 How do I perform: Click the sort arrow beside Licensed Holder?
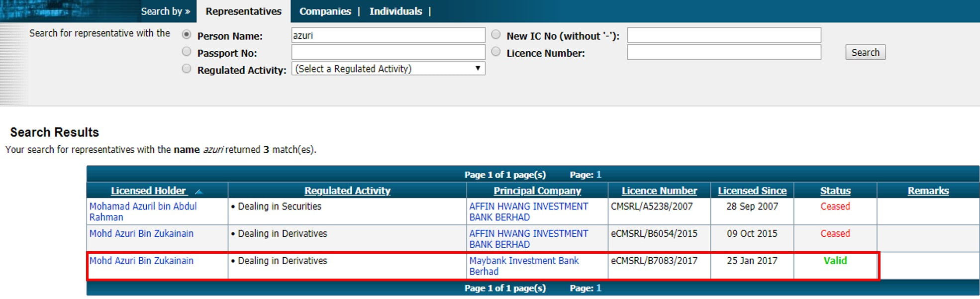pos(198,192)
